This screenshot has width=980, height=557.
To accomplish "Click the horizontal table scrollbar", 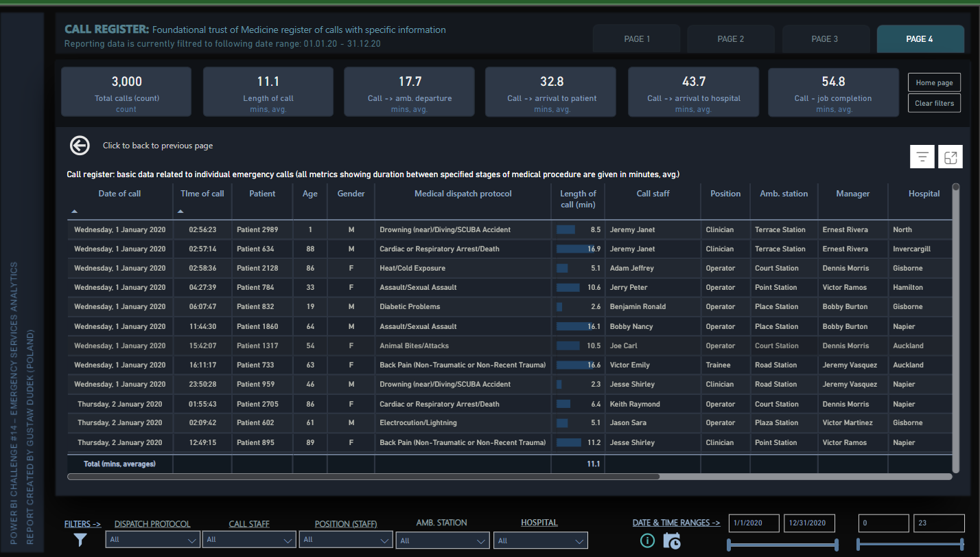I will (x=364, y=476).
